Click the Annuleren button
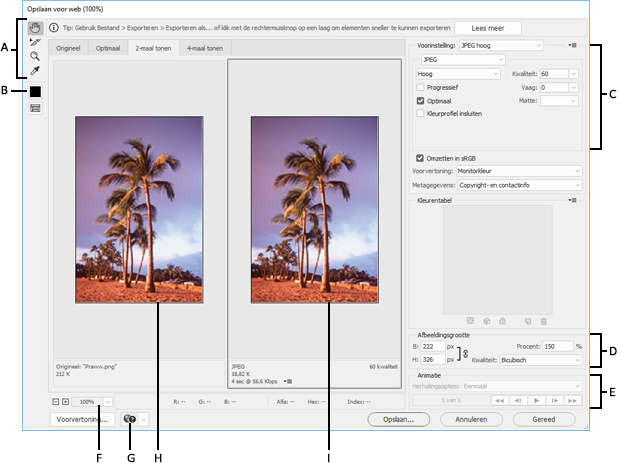This screenshot has width=621, height=465. tap(469, 421)
